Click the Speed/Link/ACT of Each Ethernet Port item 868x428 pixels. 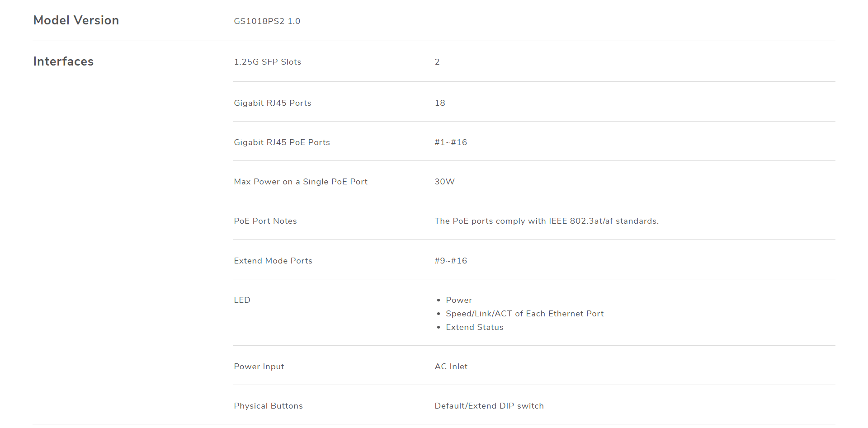[x=525, y=314]
